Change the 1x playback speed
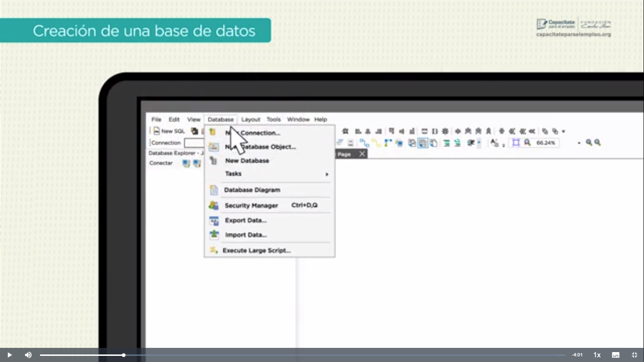The height and width of the screenshot is (362, 644). [597, 355]
